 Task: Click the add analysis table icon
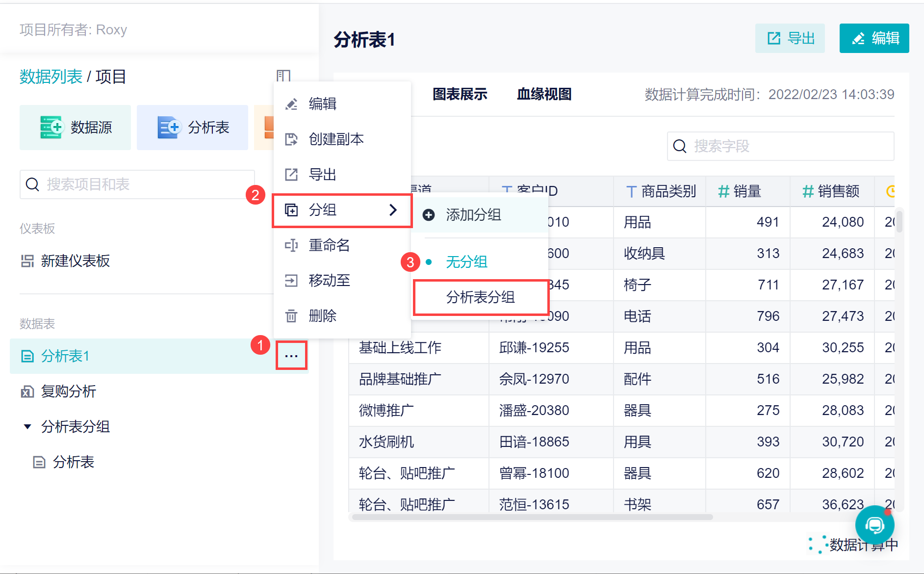[169, 128]
